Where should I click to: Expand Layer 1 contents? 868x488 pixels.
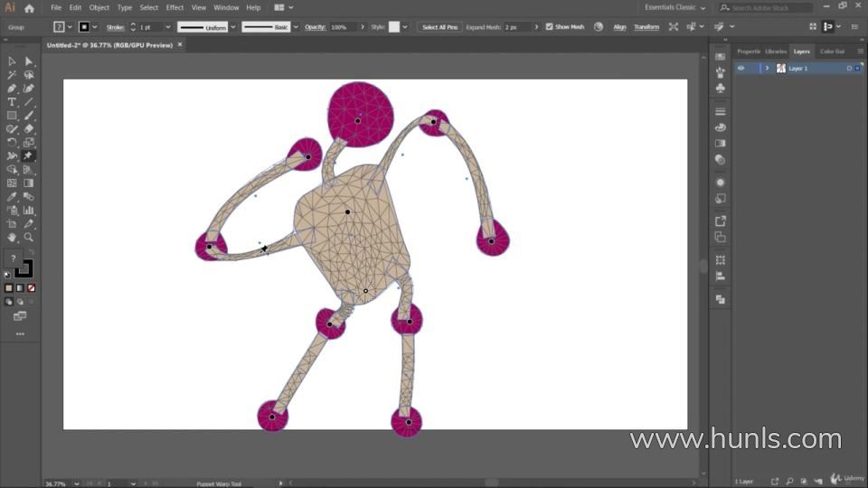(767, 69)
